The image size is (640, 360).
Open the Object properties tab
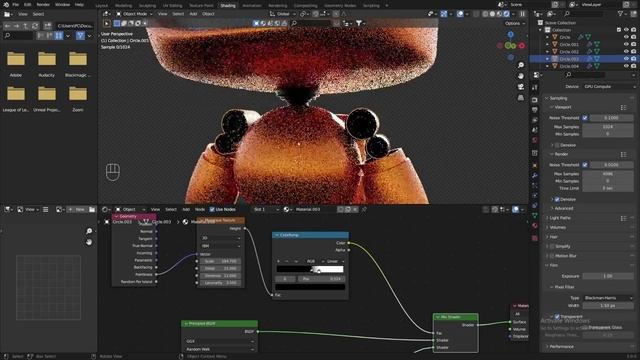point(535,165)
